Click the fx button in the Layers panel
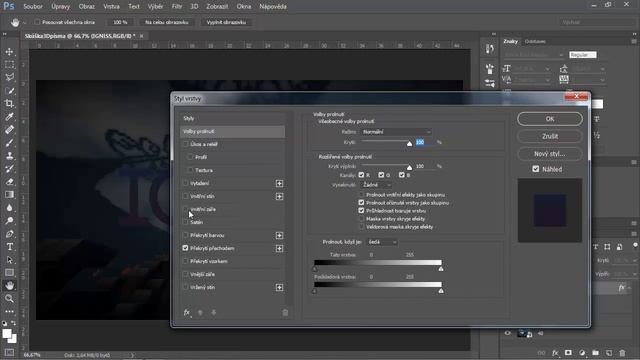 pyautogui.click(x=555, y=353)
